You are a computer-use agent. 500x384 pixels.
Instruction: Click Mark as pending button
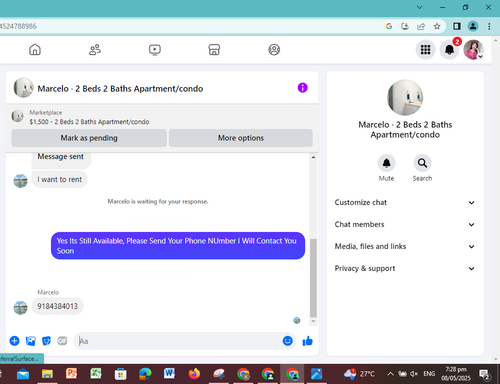click(x=89, y=138)
